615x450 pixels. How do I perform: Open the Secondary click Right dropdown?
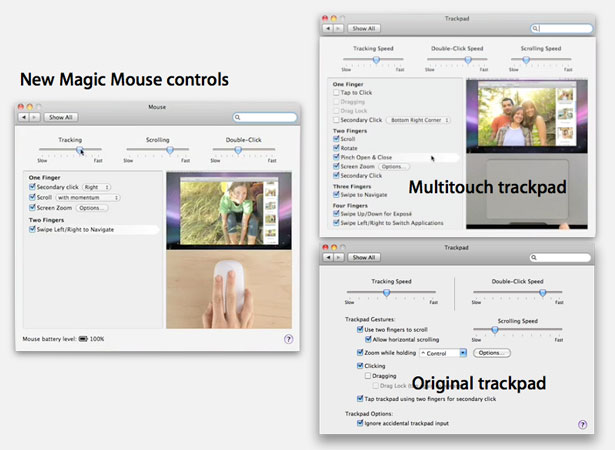tap(97, 187)
